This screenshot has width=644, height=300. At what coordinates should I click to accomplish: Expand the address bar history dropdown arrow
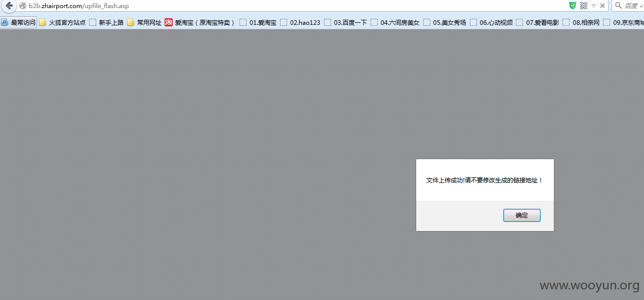point(593,6)
